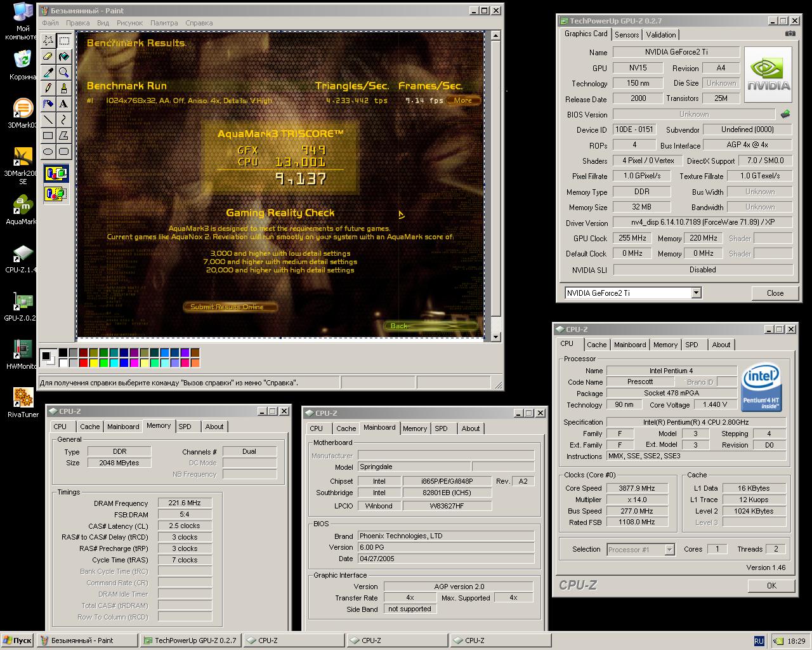Image resolution: width=812 pixels, height=650 pixels.
Task: Select the Pick color eyedropper tool
Action: [48, 73]
